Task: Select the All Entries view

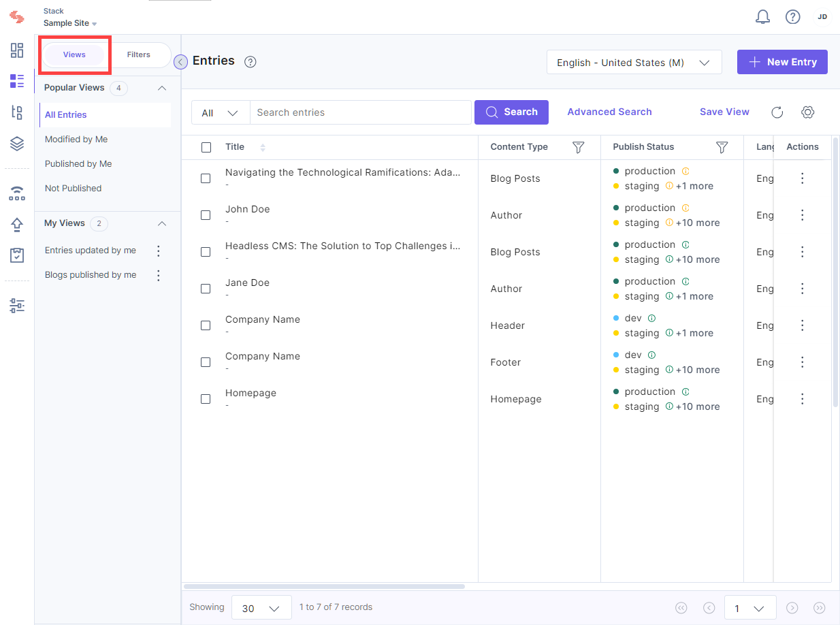Action: (106, 115)
